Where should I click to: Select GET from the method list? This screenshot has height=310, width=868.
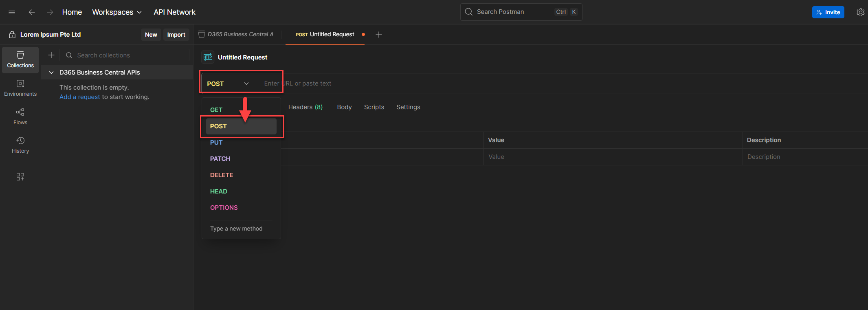pyautogui.click(x=241, y=110)
